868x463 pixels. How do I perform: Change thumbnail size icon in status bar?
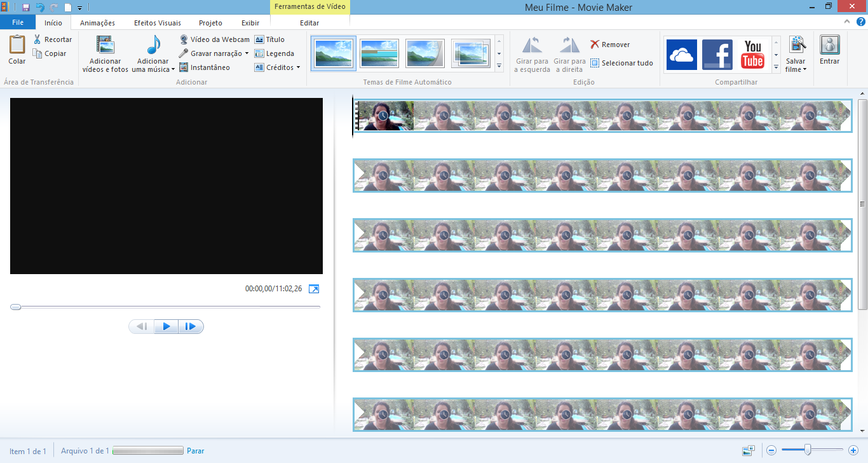tap(749, 450)
